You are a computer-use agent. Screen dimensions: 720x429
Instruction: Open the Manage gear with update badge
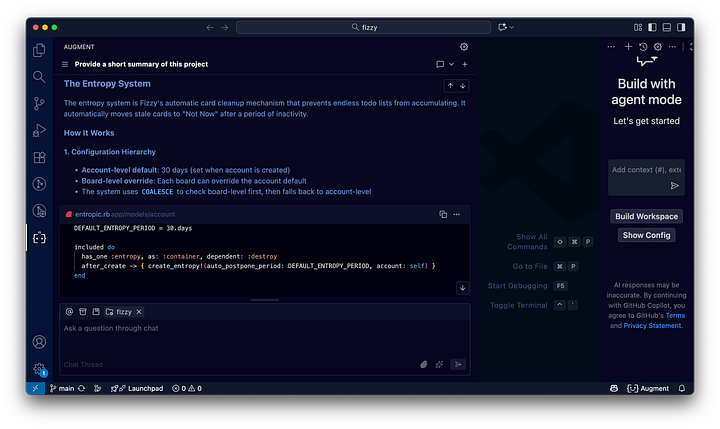(x=39, y=369)
